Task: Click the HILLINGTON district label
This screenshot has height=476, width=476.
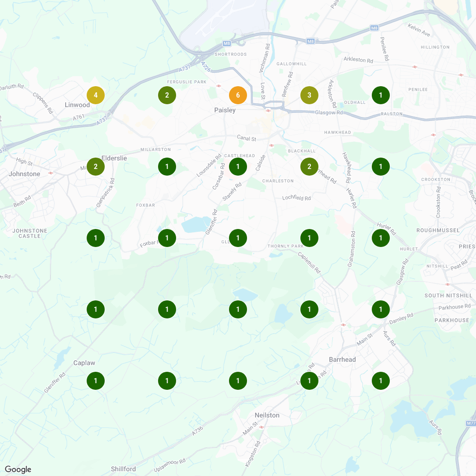Action: click(x=435, y=47)
